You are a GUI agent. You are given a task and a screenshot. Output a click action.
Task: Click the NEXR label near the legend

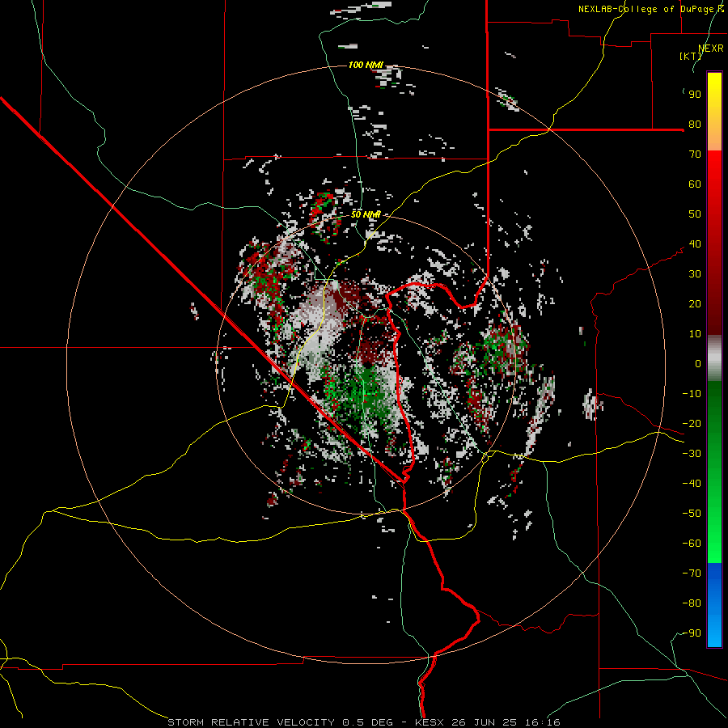pyautogui.click(x=711, y=49)
